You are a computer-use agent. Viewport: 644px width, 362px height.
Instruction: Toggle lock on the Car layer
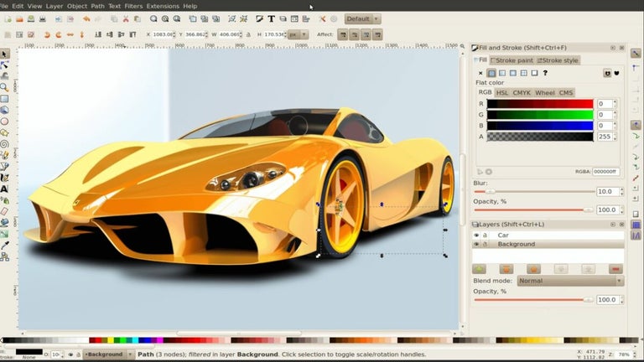pyautogui.click(x=485, y=235)
